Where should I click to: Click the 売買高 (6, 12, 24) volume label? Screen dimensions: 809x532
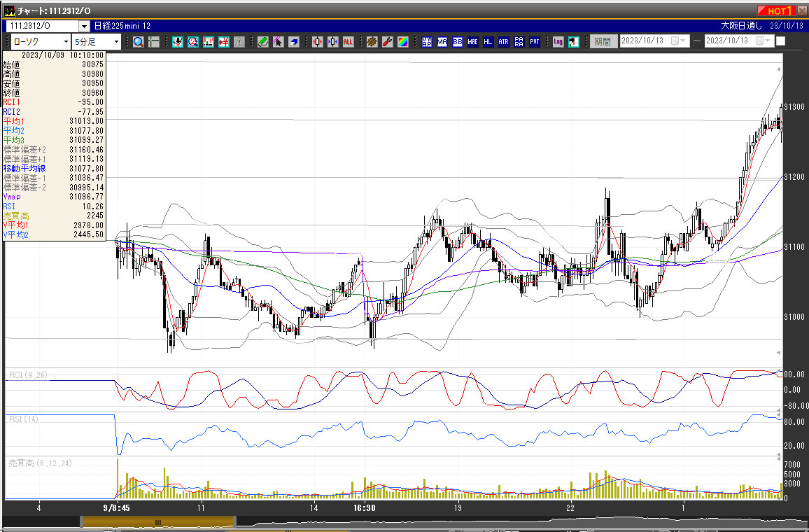point(41,463)
